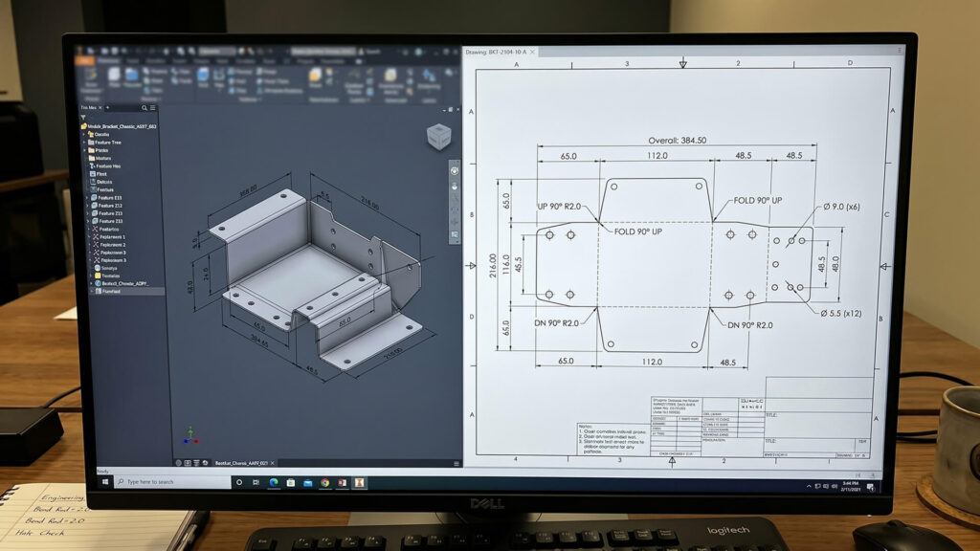
Task: Click the ViewCube in the 3D viewport
Action: (x=438, y=136)
